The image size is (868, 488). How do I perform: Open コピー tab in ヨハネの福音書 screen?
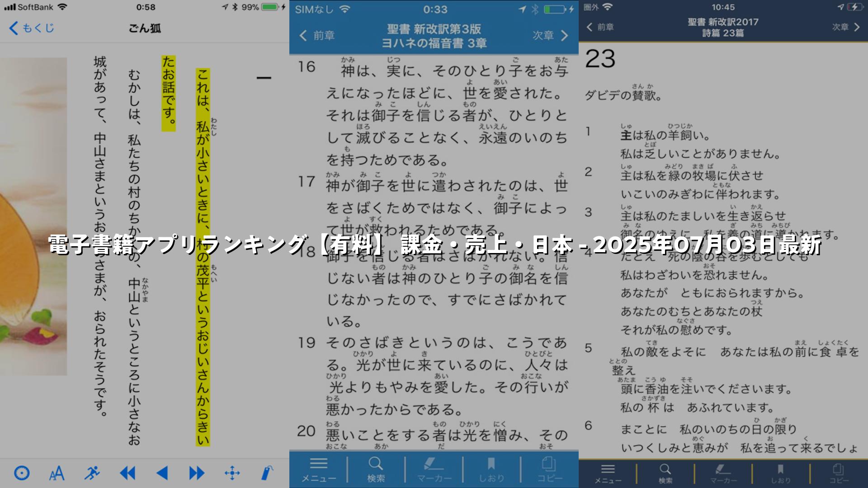(x=550, y=469)
